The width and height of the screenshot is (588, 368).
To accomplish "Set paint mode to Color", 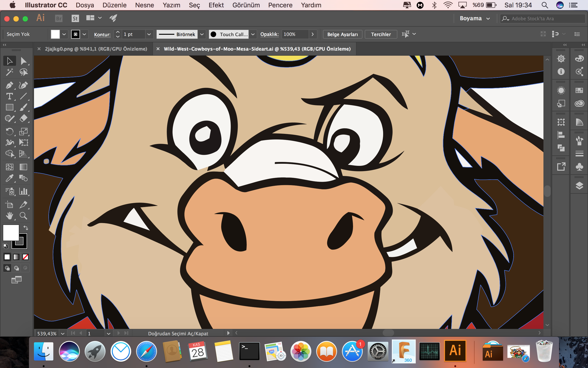I will pyautogui.click(x=7, y=257).
